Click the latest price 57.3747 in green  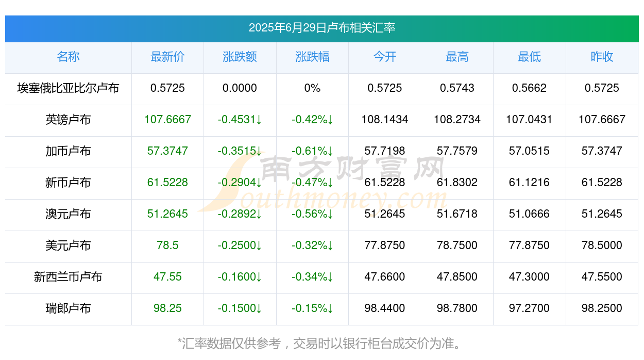(167, 151)
